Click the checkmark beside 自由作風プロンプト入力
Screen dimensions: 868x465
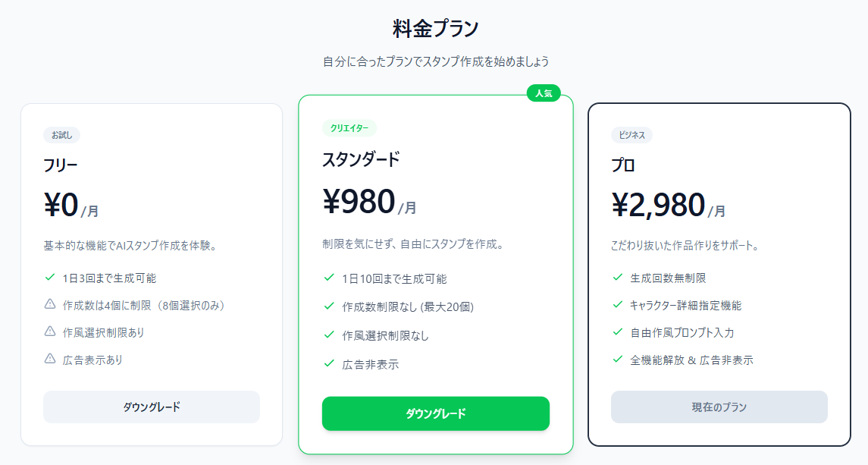618,332
